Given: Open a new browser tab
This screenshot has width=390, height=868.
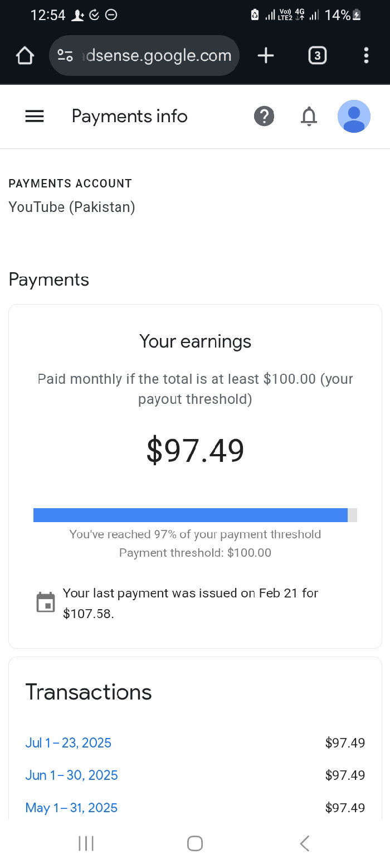Looking at the screenshot, I should (x=266, y=55).
